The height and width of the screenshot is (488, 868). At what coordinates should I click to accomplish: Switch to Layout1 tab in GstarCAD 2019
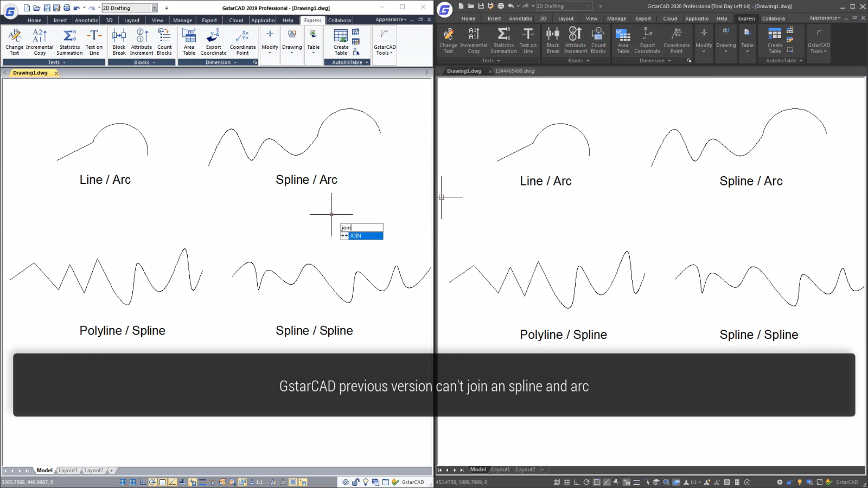68,471
